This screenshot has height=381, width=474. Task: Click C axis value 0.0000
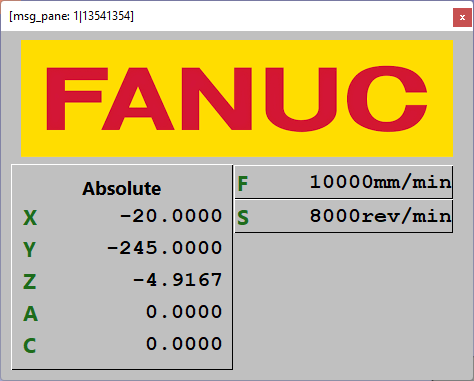[x=184, y=344]
